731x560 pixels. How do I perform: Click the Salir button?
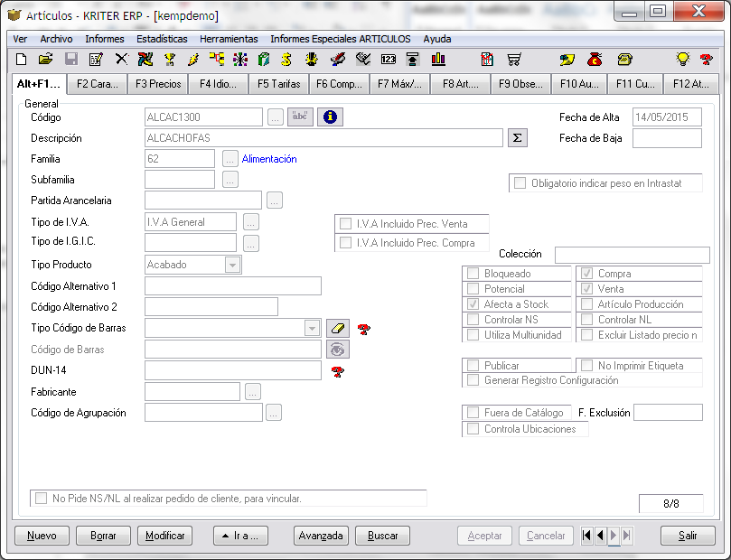(x=688, y=536)
